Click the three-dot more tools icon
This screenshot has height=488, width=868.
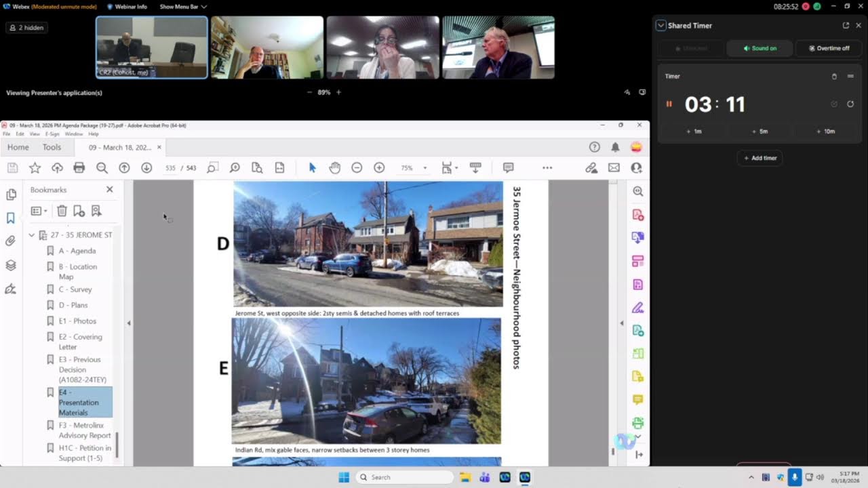tap(547, 167)
